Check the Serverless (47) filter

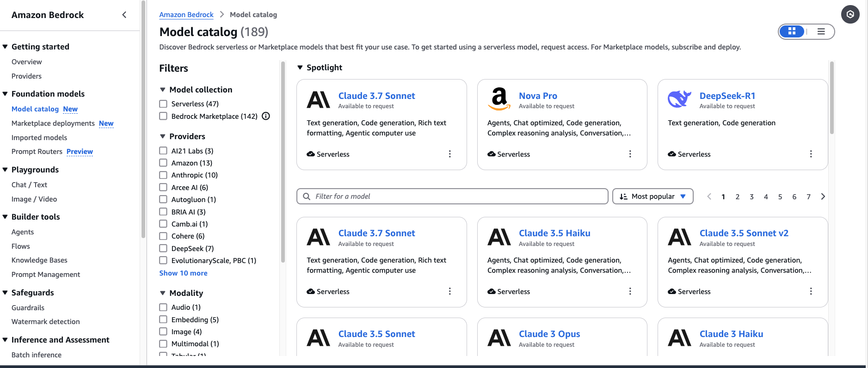163,104
